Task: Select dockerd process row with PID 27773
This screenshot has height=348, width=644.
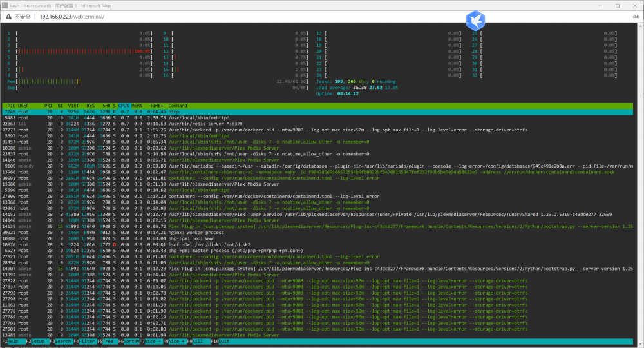Action: pyautogui.click(x=317, y=130)
